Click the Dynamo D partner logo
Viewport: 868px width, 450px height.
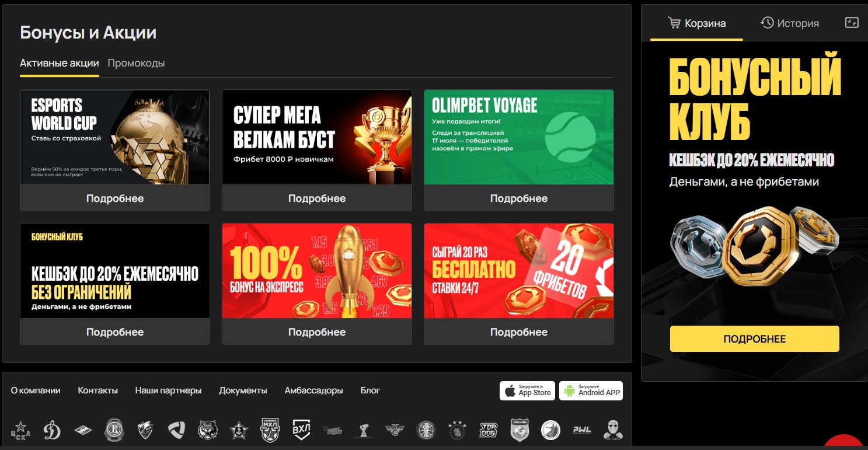[x=52, y=430]
